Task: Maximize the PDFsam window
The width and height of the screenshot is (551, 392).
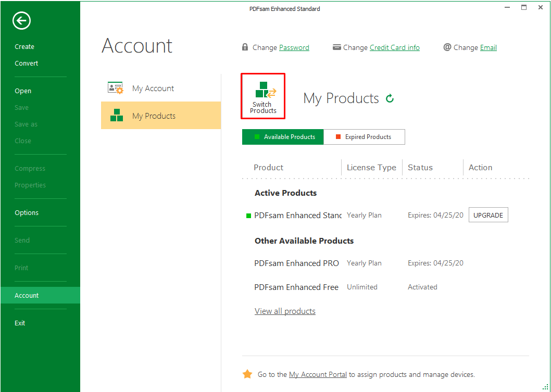Action: coord(523,7)
